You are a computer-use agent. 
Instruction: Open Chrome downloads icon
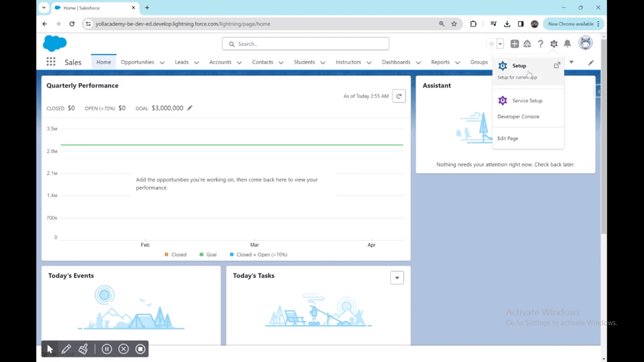507,24
